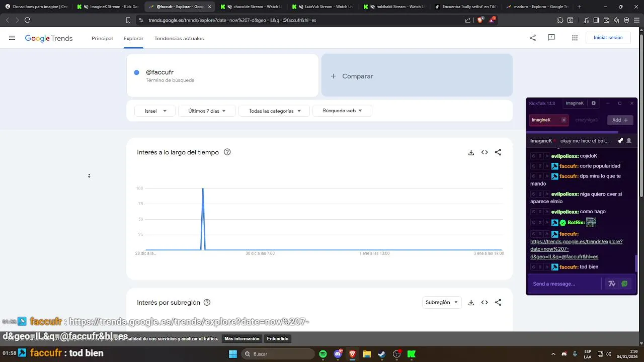Image resolution: width=644 pixels, height=362 pixels.
Task: Open embed code for interest over time chart
Action: pos(485,152)
